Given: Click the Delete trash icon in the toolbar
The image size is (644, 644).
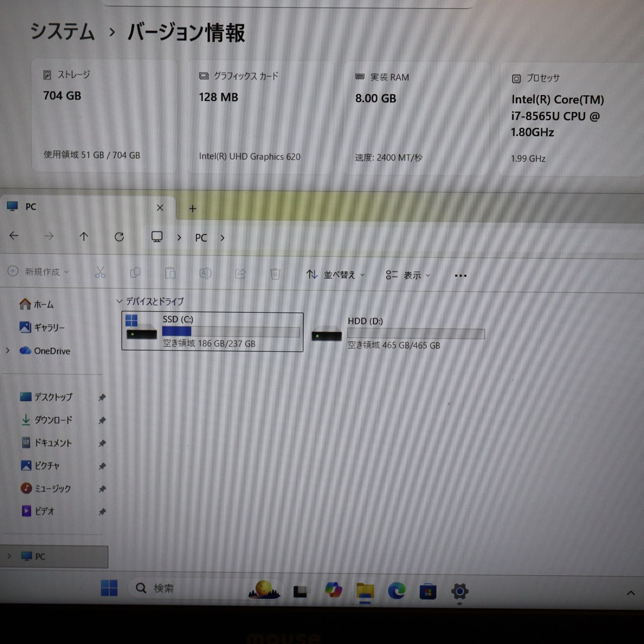Looking at the screenshot, I should [x=275, y=273].
